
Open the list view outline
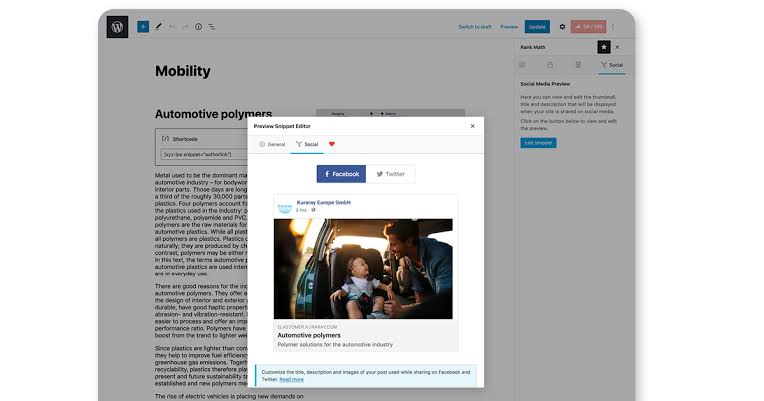point(212,27)
